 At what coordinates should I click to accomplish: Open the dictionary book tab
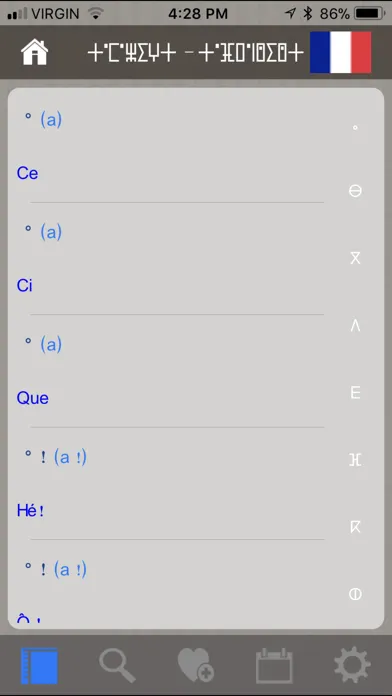tap(40, 666)
